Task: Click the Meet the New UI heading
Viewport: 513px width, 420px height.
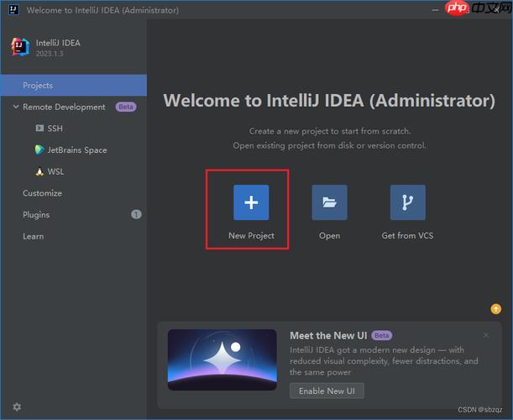Action: click(328, 335)
